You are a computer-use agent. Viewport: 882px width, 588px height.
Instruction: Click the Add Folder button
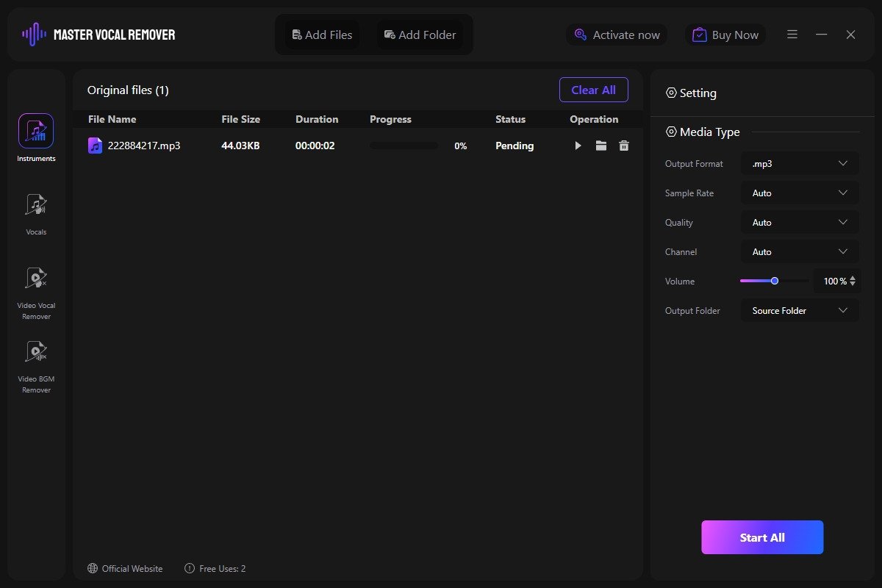420,35
